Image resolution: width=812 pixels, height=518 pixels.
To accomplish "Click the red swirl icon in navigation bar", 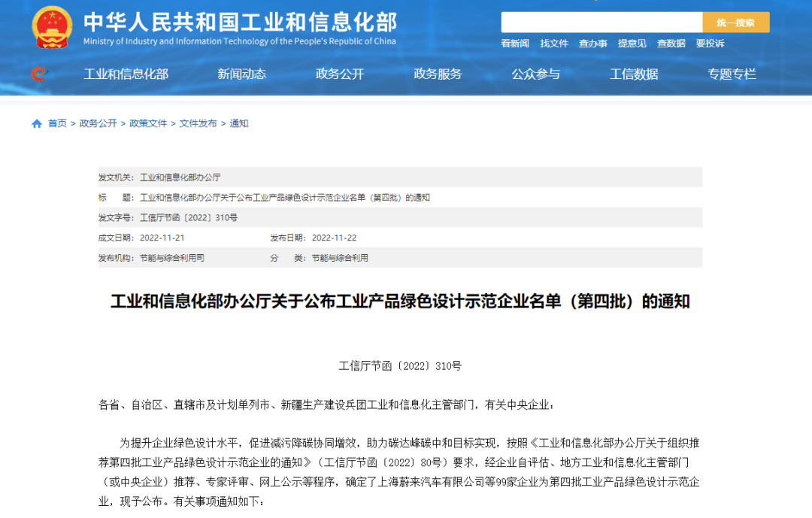I will pos(38,74).
